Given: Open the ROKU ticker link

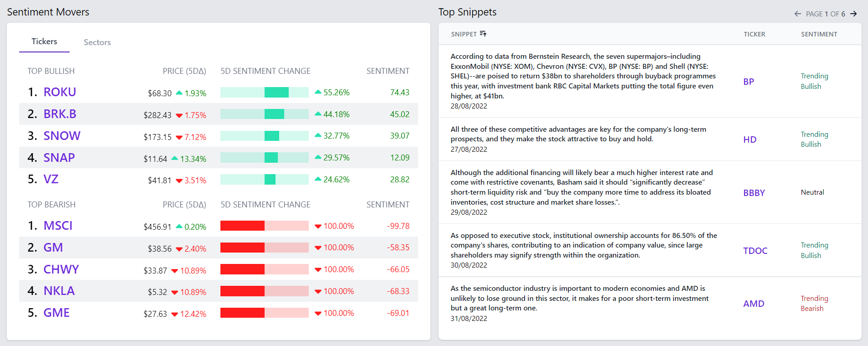Looking at the screenshot, I should [x=60, y=92].
